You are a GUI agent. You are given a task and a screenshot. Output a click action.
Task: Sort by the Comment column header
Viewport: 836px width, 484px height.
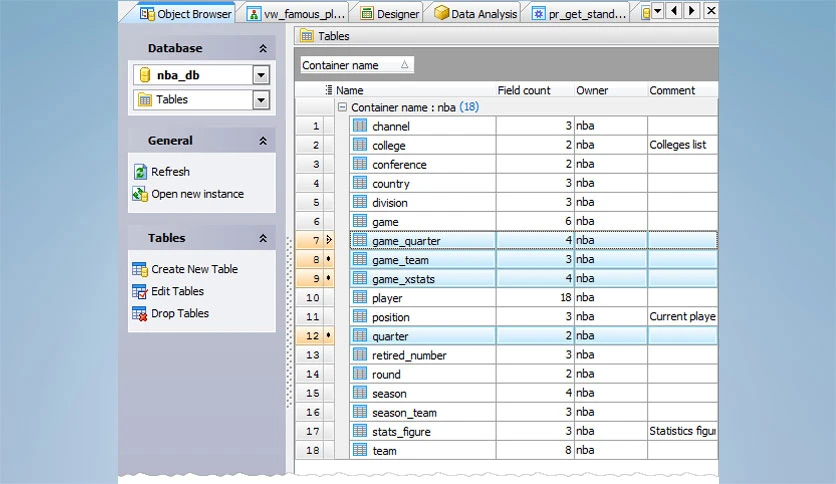click(682, 90)
